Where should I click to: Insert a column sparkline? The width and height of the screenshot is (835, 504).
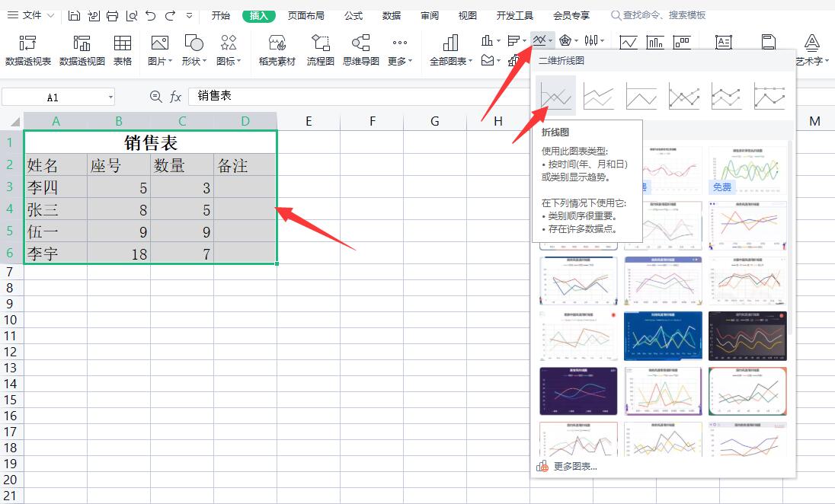pos(655,42)
